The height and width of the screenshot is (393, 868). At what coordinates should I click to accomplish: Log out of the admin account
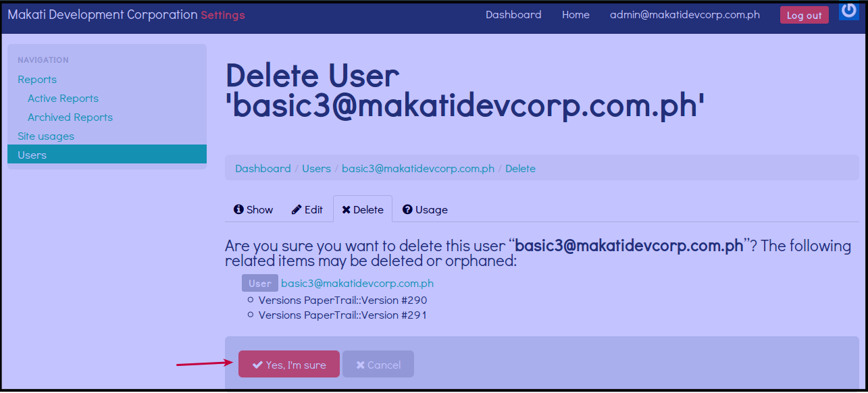[x=804, y=15]
